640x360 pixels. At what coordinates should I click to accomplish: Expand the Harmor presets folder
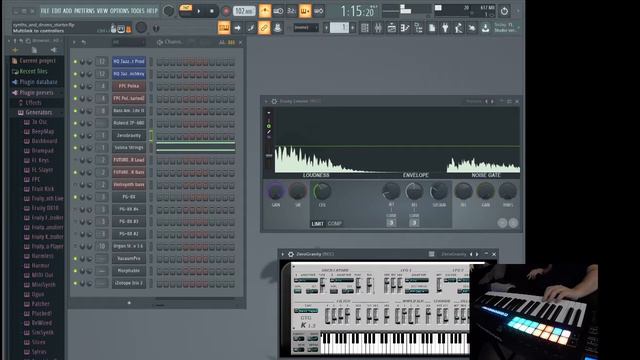click(39, 266)
